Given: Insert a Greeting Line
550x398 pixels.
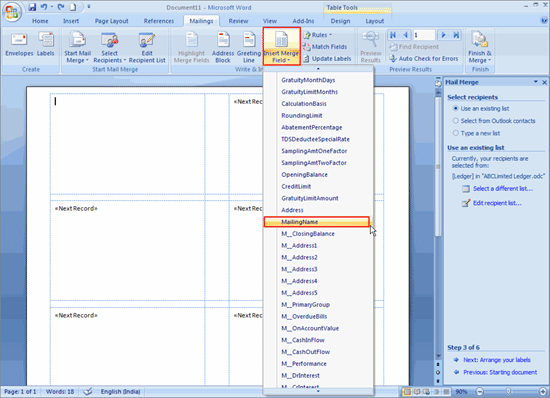Looking at the screenshot, I should click(x=249, y=47).
